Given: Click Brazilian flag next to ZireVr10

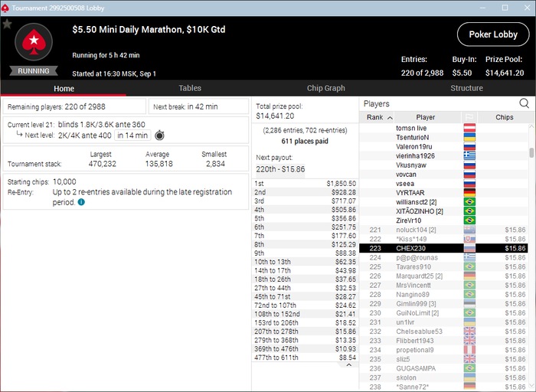Looking at the screenshot, I should pyautogui.click(x=469, y=220).
